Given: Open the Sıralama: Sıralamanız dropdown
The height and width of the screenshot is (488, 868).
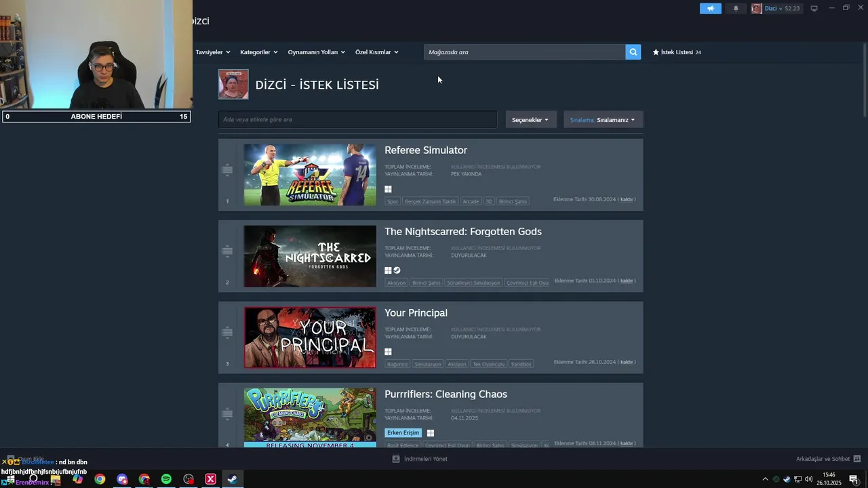Looking at the screenshot, I should (x=603, y=119).
